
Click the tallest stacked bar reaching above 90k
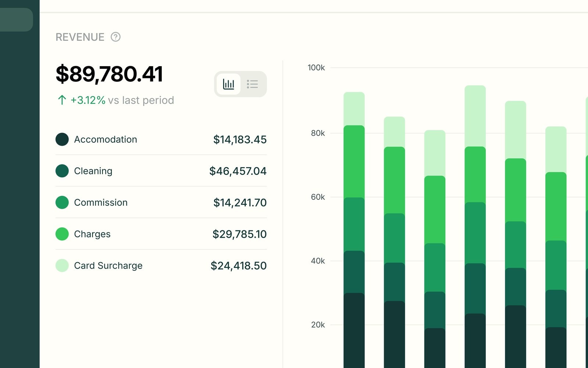[475, 227]
